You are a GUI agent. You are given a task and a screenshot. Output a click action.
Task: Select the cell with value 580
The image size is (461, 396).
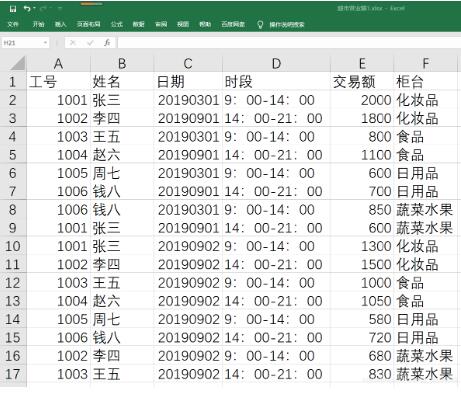click(362, 319)
